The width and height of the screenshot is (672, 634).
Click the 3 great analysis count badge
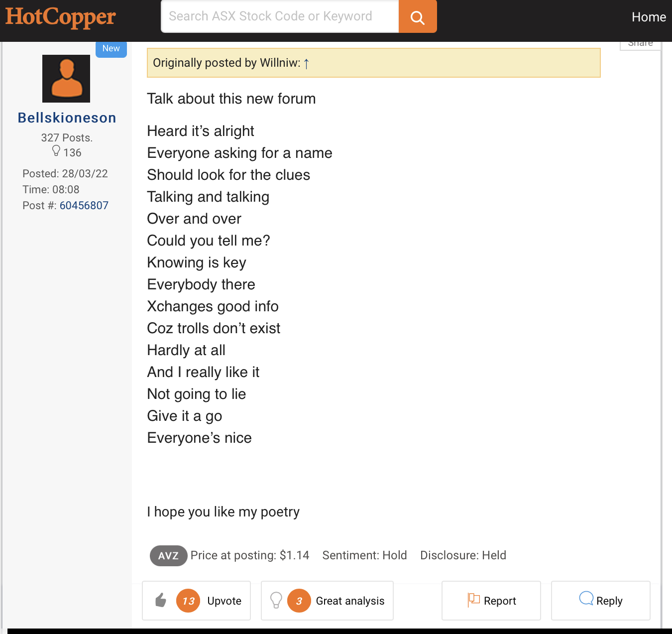[x=299, y=601]
